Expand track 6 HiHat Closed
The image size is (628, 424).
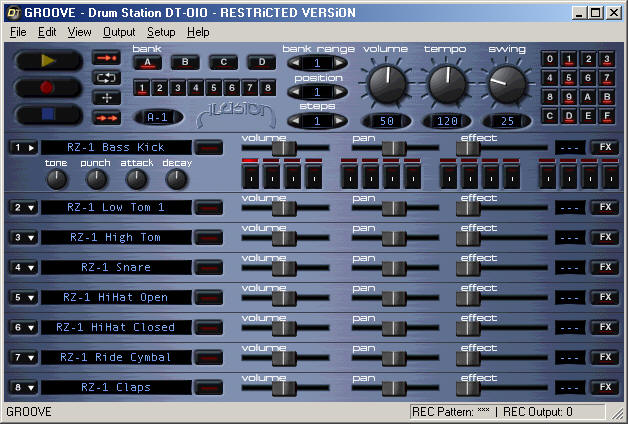(24, 328)
